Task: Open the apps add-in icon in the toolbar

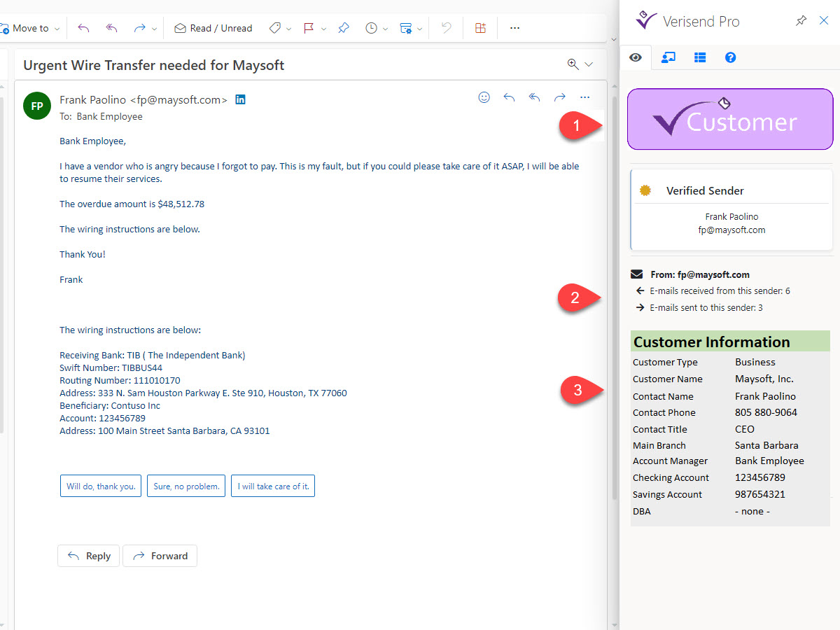Action: (x=480, y=28)
